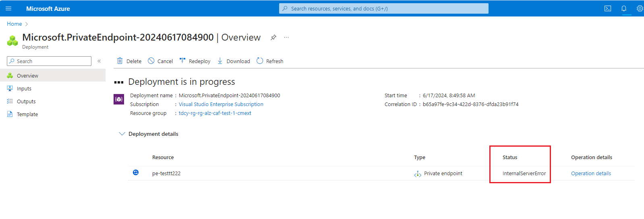Screen dimensions: 644x219
Task: Open the more options ellipsis beside the title
Action: point(286,37)
